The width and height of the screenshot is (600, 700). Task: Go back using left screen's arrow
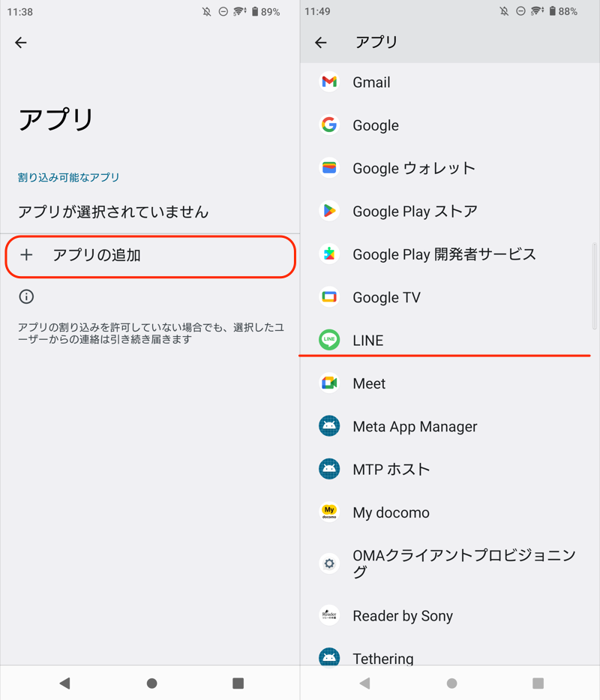(21, 43)
